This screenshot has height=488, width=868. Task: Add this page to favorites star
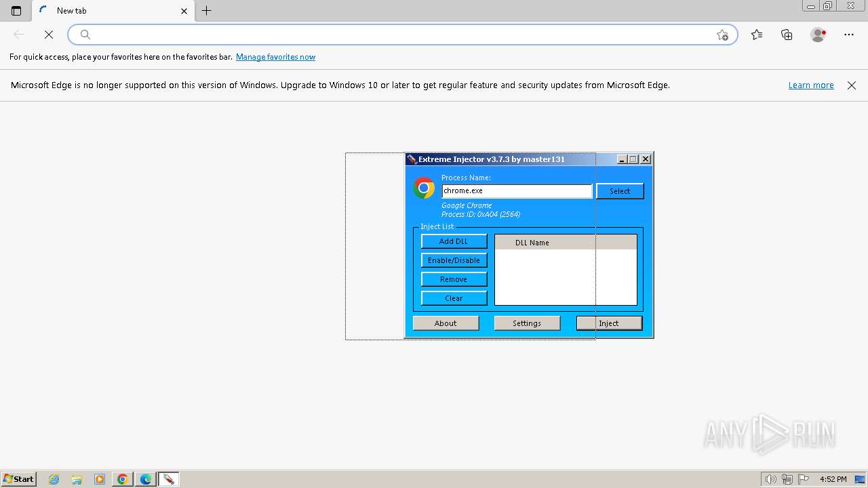coord(722,35)
